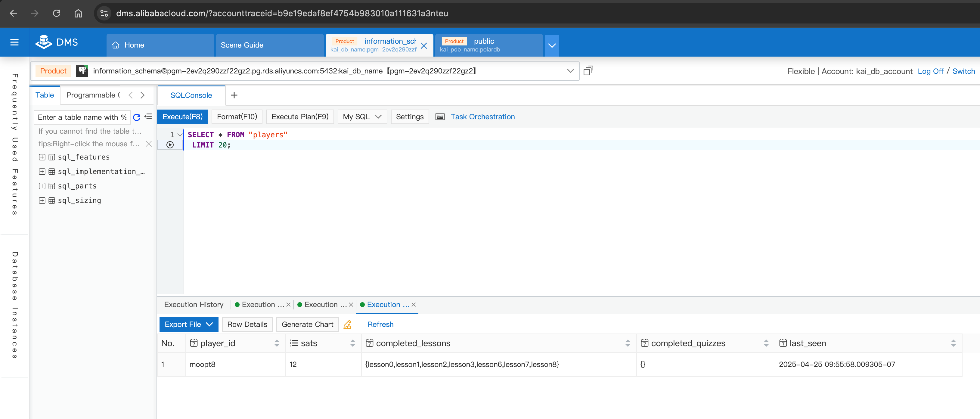Click the open in new window icon
980x419 pixels.
(588, 71)
